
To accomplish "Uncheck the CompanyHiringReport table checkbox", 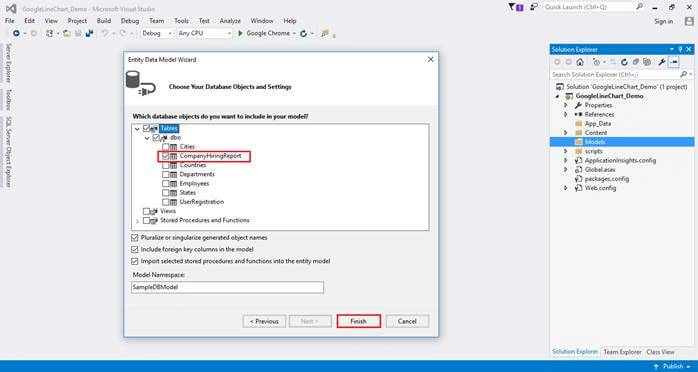I will (x=166, y=156).
